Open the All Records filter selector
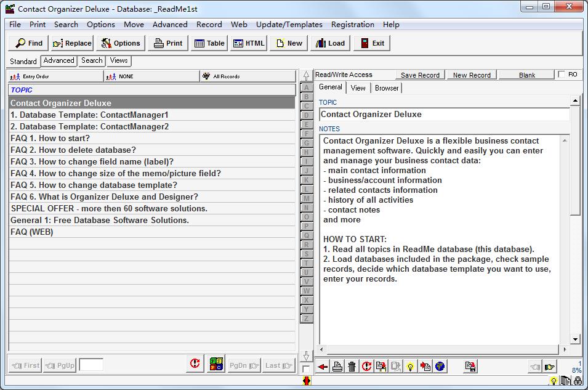This screenshot has height=390, width=588. 248,76
